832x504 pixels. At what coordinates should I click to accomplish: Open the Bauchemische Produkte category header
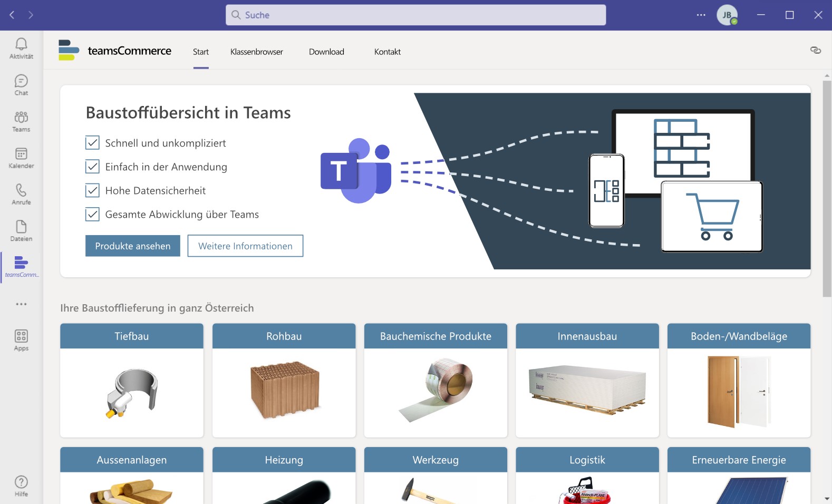436,336
